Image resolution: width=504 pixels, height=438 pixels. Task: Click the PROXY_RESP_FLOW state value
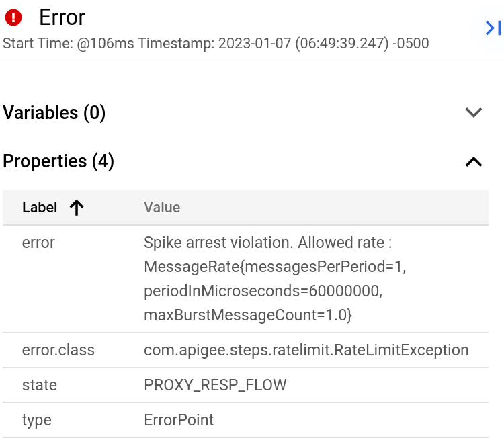pos(215,385)
